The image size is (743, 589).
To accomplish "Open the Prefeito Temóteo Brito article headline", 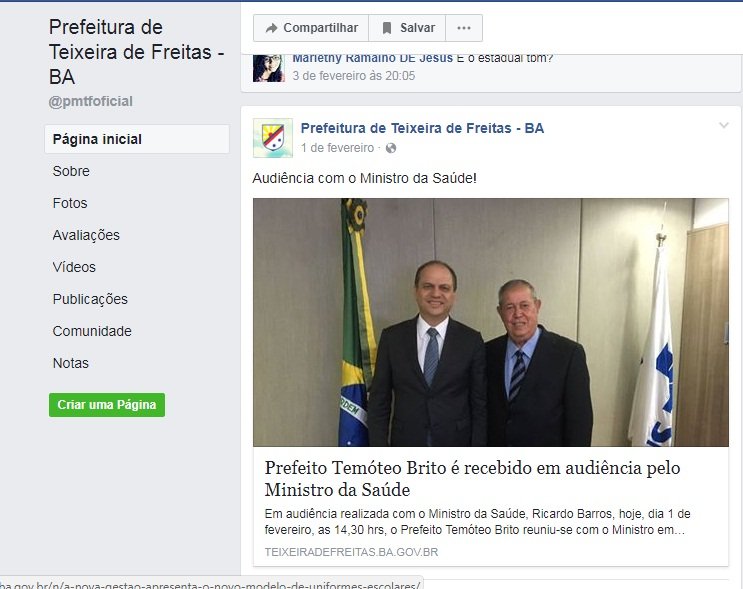I will point(472,479).
